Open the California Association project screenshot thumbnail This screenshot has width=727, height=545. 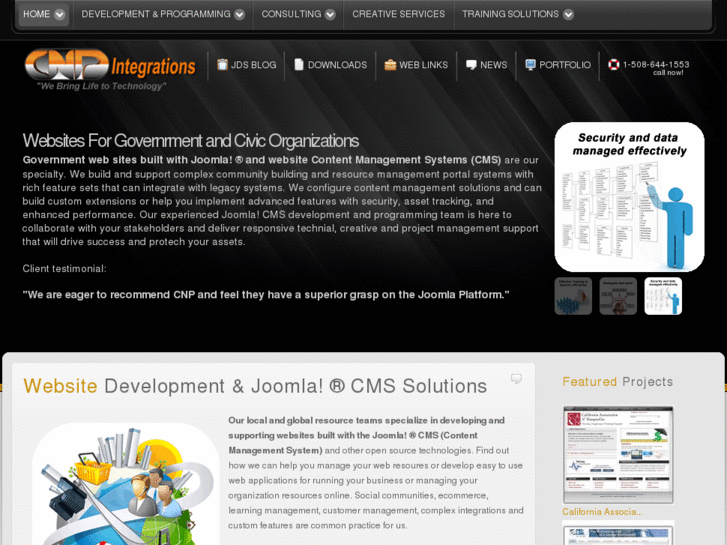click(618, 455)
